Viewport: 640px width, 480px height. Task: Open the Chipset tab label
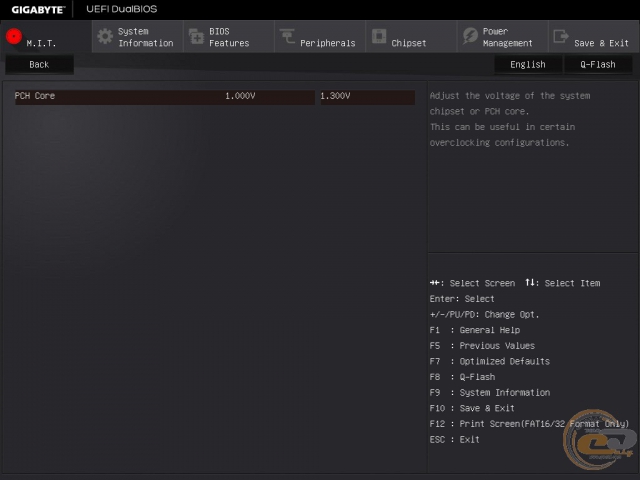(x=409, y=44)
